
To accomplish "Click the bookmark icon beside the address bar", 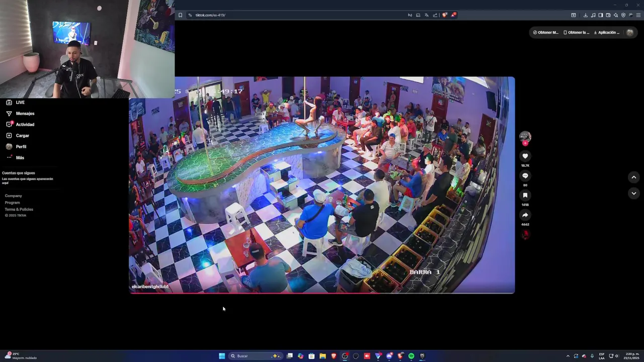I will tap(180, 15).
